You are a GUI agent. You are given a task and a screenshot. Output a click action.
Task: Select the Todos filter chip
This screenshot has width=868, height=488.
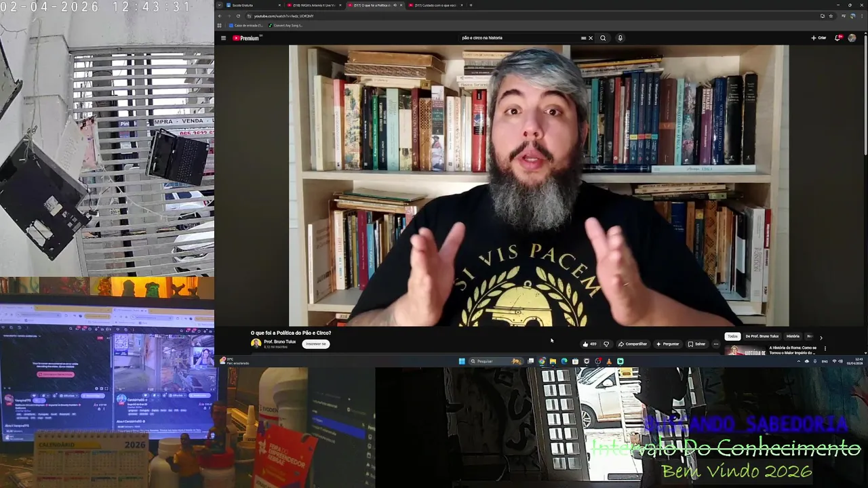pos(732,336)
